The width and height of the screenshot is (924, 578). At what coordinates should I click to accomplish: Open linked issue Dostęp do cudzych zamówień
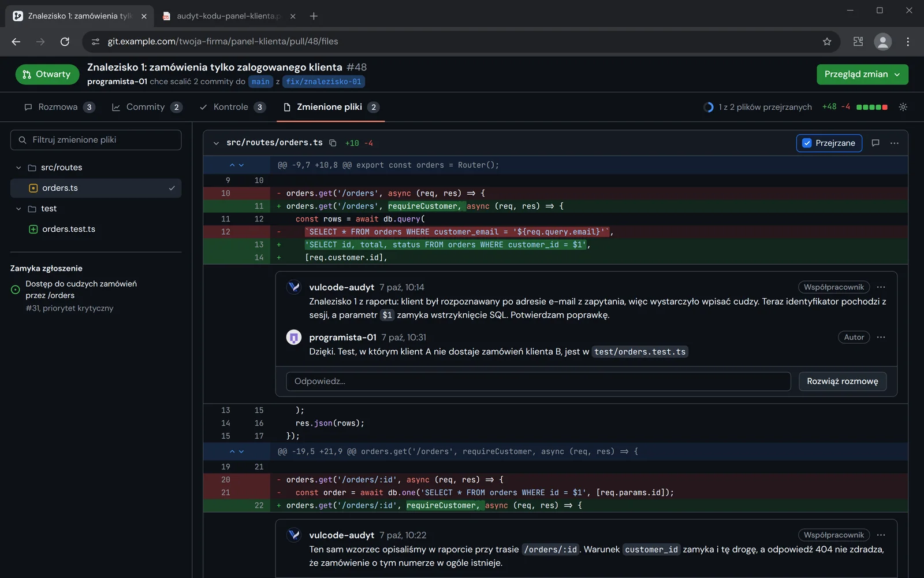81,290
